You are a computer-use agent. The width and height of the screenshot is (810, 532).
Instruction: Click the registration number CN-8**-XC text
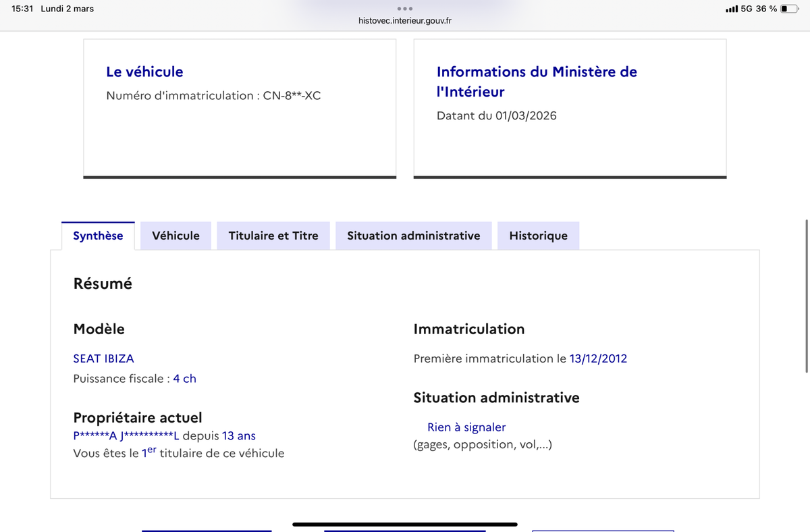coord(292,96)
